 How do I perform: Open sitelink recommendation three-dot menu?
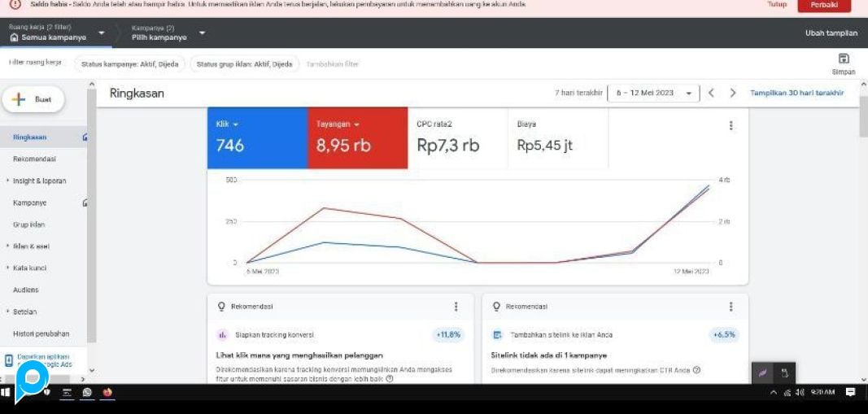pos(731,307)
